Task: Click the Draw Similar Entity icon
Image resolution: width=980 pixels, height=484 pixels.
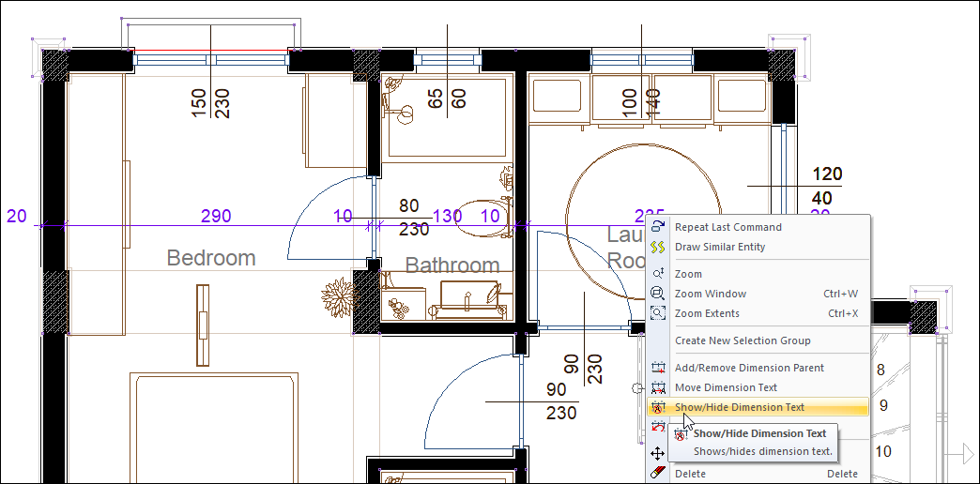Action: pos(658,247)
